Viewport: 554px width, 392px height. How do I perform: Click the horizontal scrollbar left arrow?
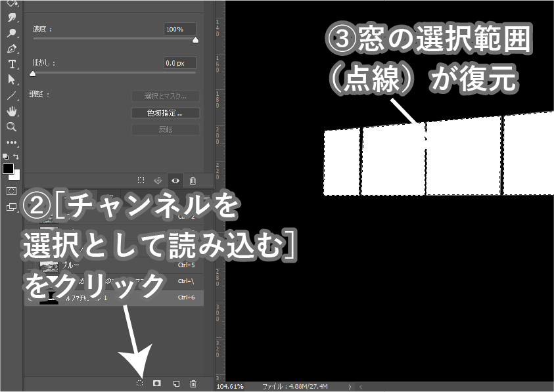[x=360, y=387]
